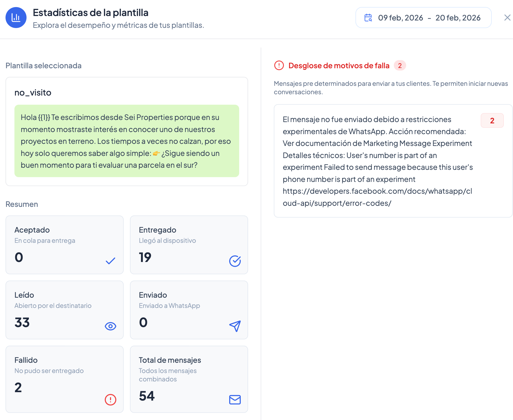Click the Desglose de motivos de falla heading
Image resolution: width=513 pixels, height=420 pixels.
339,65
